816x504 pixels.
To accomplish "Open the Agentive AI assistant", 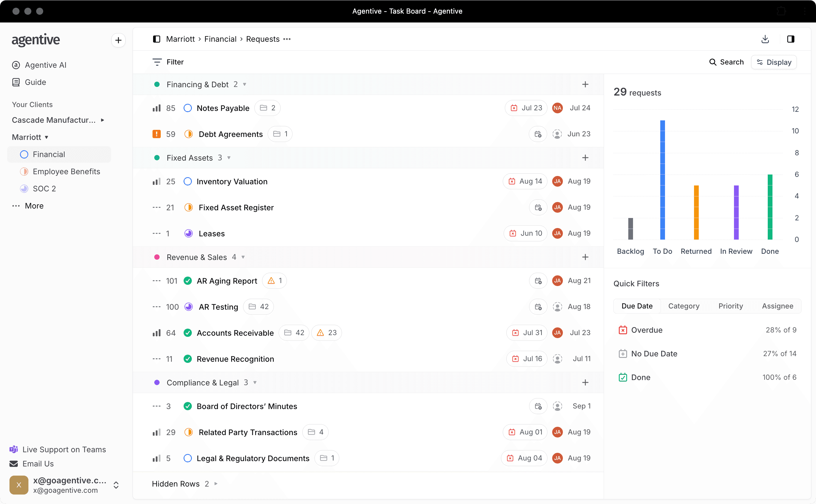I will (45, 65).
